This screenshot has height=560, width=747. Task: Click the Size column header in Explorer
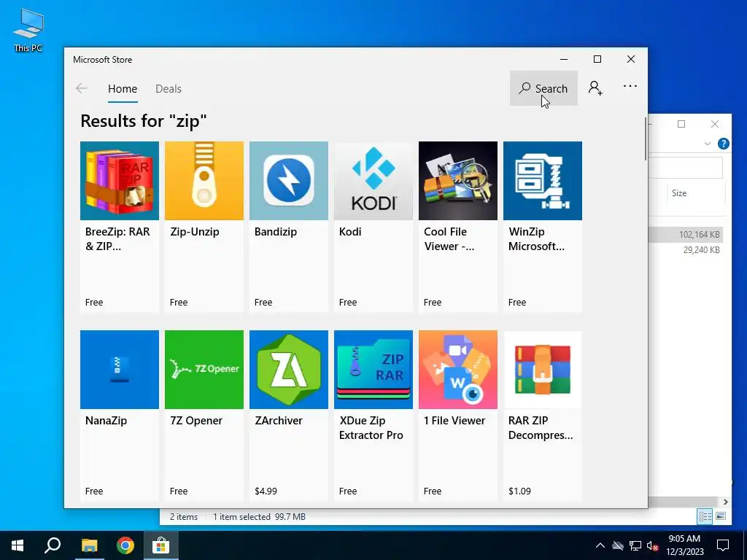pyautogui.click(x=679, y=192)
